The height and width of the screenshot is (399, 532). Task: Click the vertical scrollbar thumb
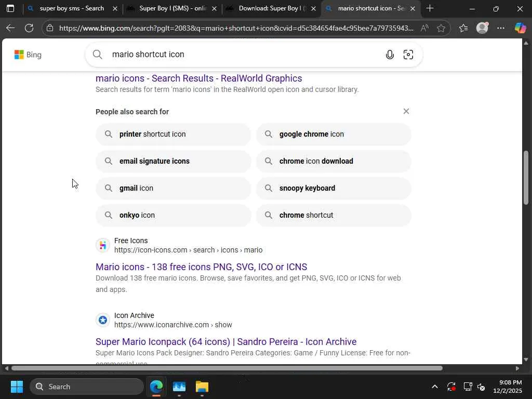click(526, 178)
